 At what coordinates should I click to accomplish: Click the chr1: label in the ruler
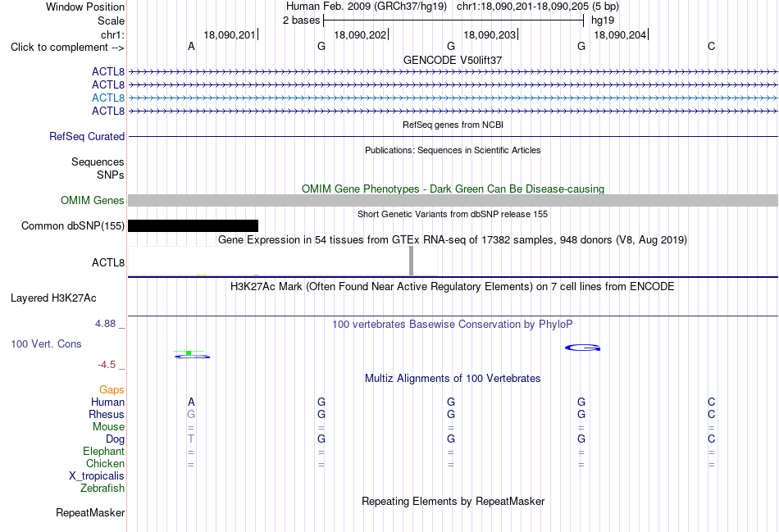tap(112, 34)
